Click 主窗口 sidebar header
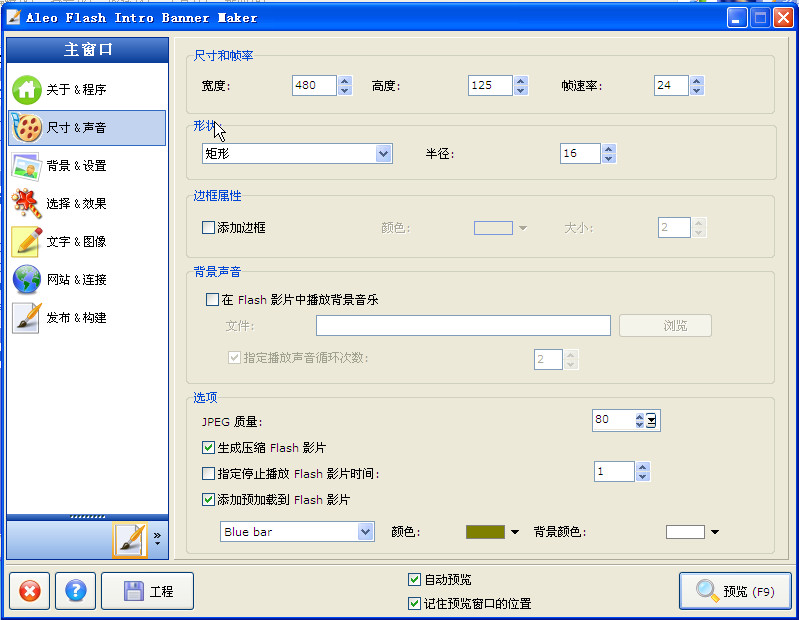Image resolution: width=799 pixels, height=620 pixels. point(88,49)
